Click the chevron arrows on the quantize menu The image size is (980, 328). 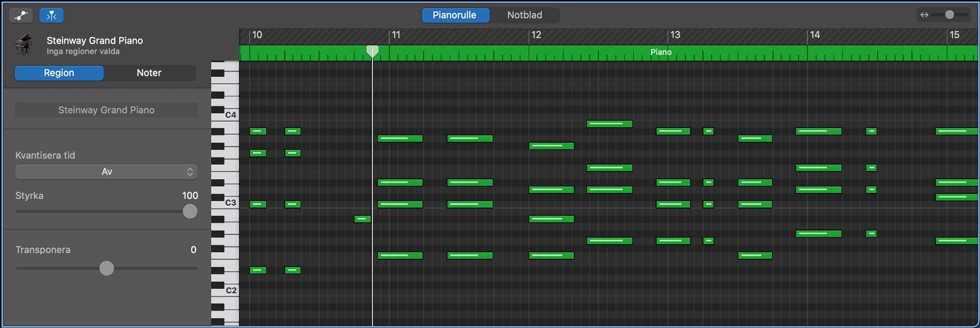(190, 172)
